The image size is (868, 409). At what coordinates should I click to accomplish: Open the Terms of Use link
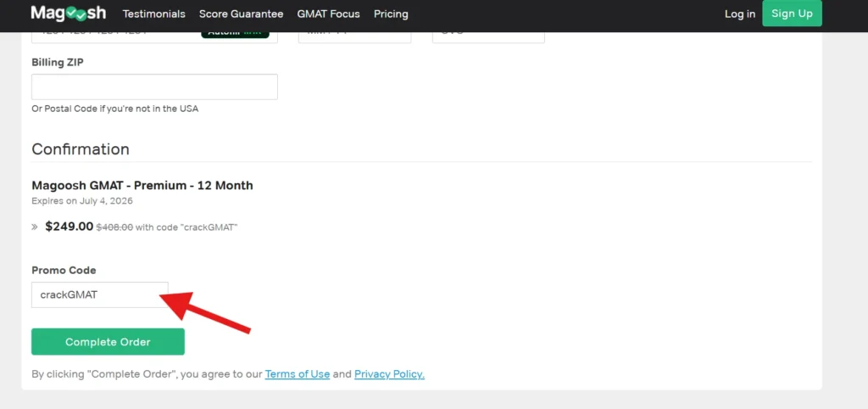point(298,374)
